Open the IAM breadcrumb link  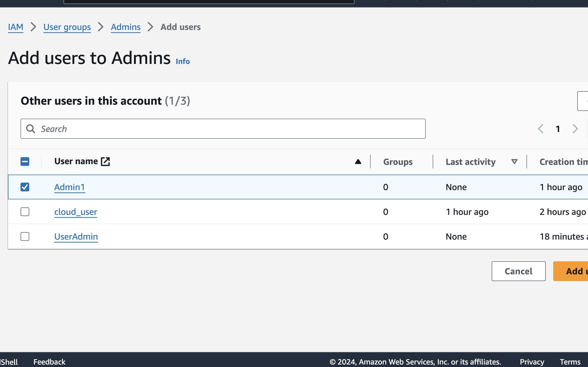tap(16, 27)
